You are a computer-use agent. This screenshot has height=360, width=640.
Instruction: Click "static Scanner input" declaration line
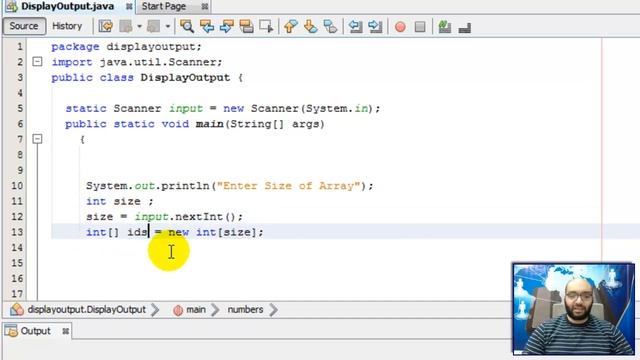click(x=223, y=109)
